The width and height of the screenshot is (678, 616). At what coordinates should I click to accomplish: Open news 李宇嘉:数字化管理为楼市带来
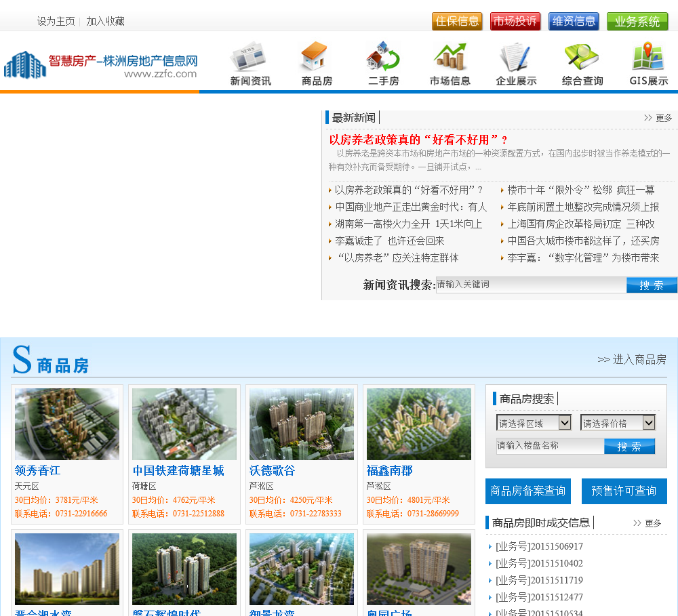click(583, 258)
